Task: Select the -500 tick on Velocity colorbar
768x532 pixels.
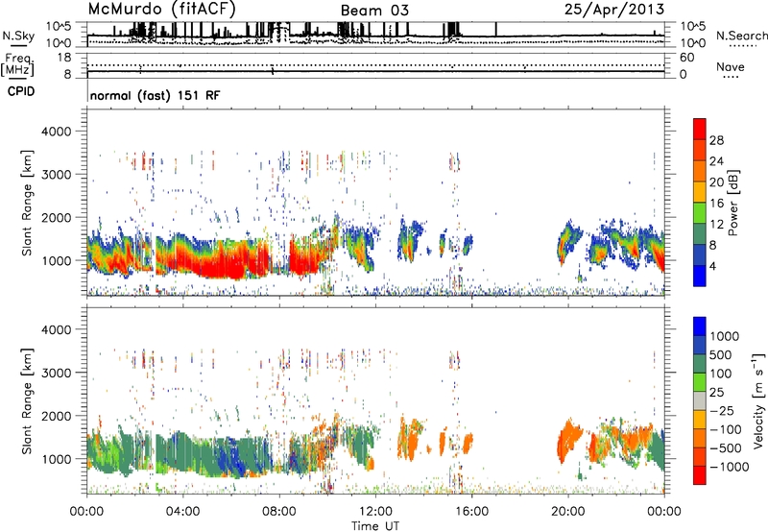Action: 726,448
